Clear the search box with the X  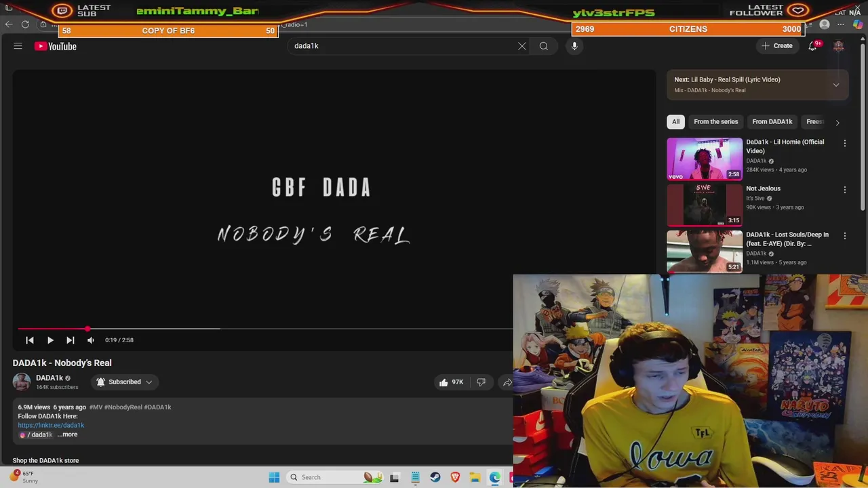point(522,46)
